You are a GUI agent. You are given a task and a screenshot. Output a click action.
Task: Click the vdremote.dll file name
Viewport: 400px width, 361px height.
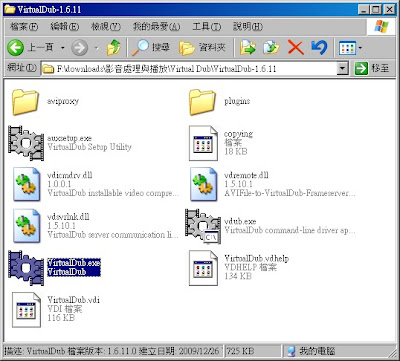click(x=246, y=175)
